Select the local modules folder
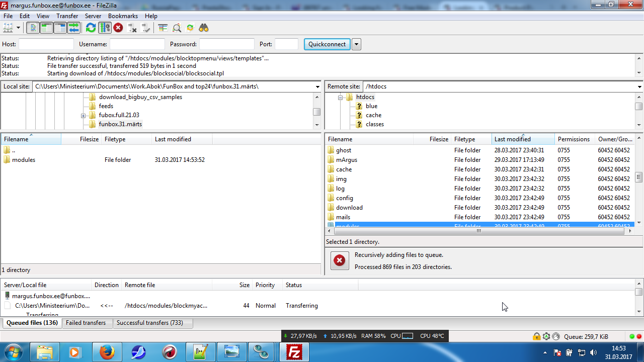Image resolution: width=644 pixels, height=362 pixels. click(24, 160)
